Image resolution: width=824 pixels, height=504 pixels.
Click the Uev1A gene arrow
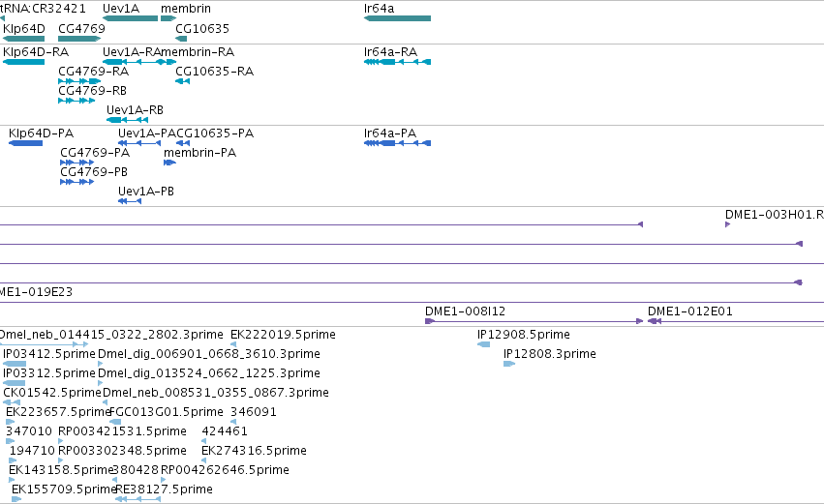pos(131,18)
